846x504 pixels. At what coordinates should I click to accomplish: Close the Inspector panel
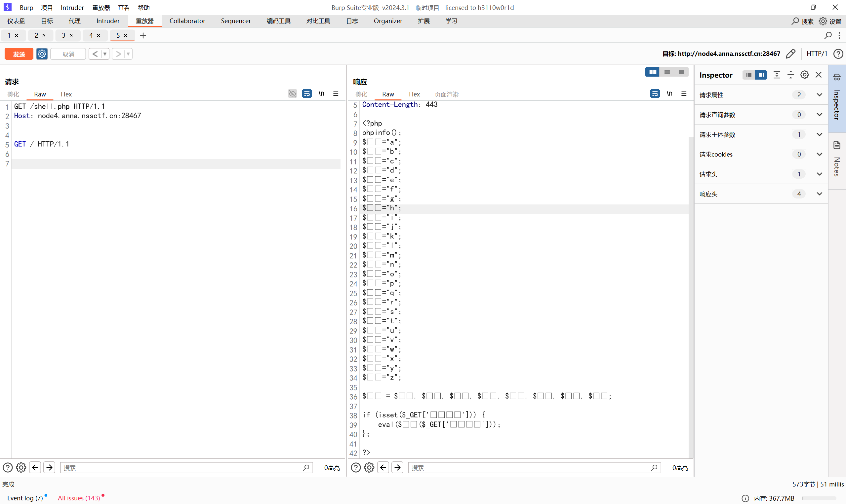coord(819,75)
